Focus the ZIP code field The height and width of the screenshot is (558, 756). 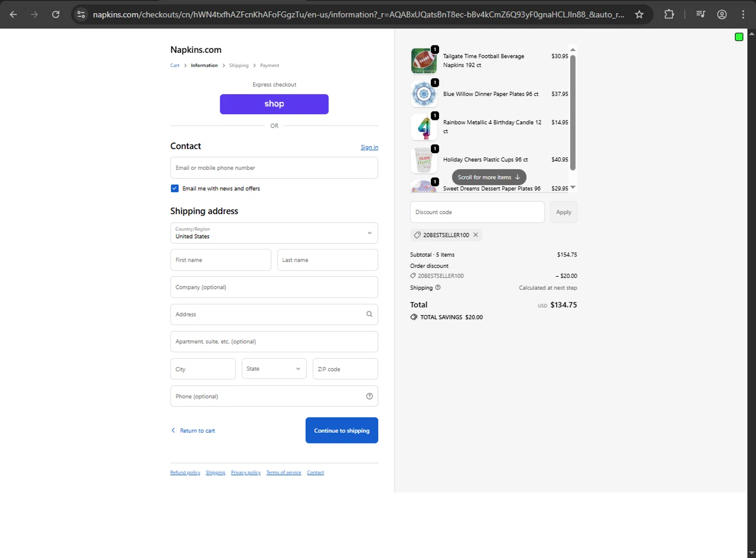(x=345, y=369)
